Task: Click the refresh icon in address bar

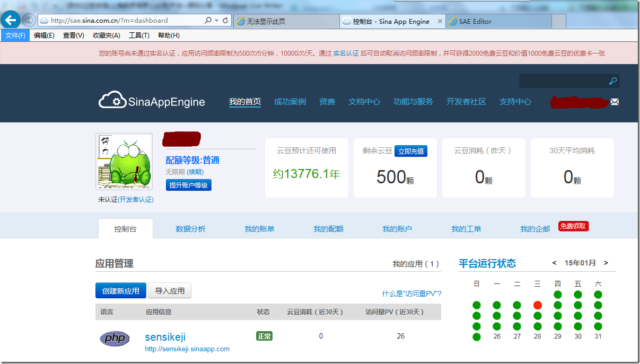Action: (226, 21)
